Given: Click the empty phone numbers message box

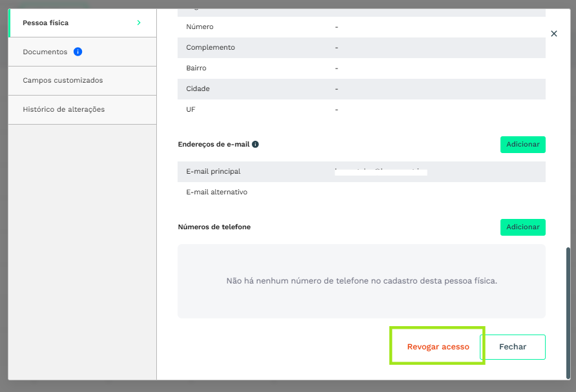Looking at the screenshot, I should (361, 281).
